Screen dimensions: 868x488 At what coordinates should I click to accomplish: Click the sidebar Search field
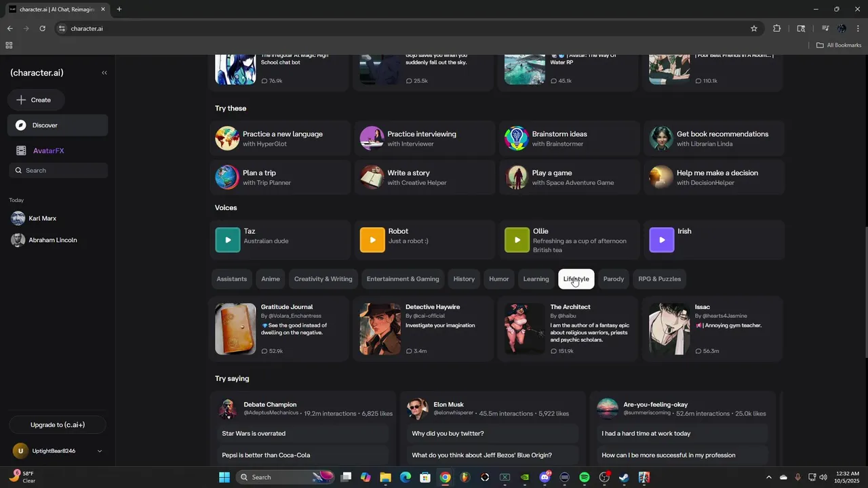(x=58, y=170)
